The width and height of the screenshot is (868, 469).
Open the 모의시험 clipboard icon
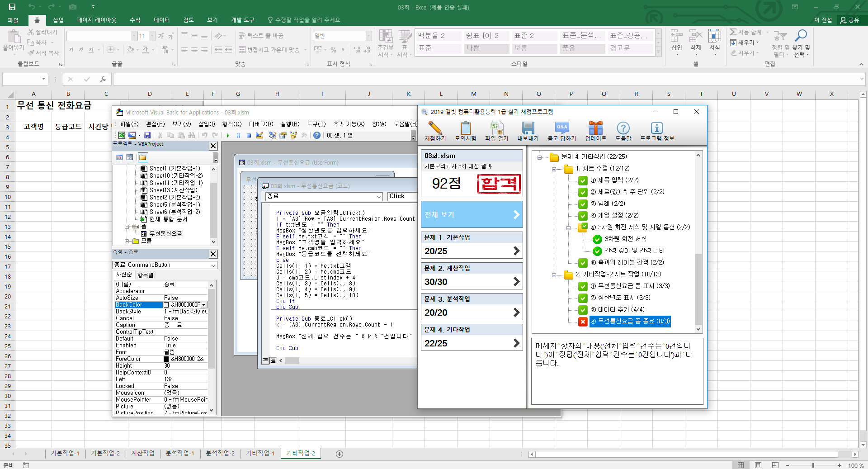[465, 128]
